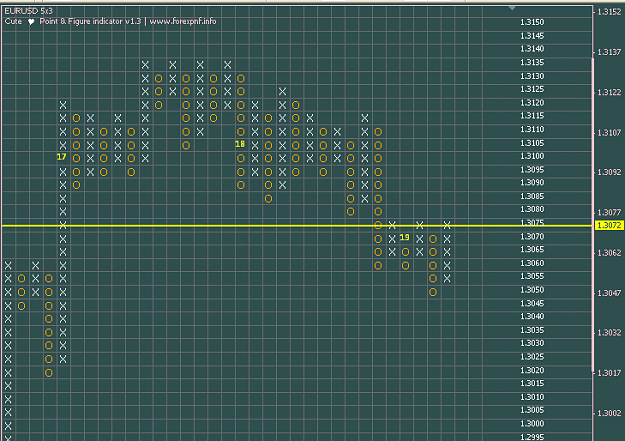Image resolution: width=625 pixels, height=441 pixels.
Task: Click the 1.3140 grid price label
Action: pyautogui.click(x=532, y=49)
